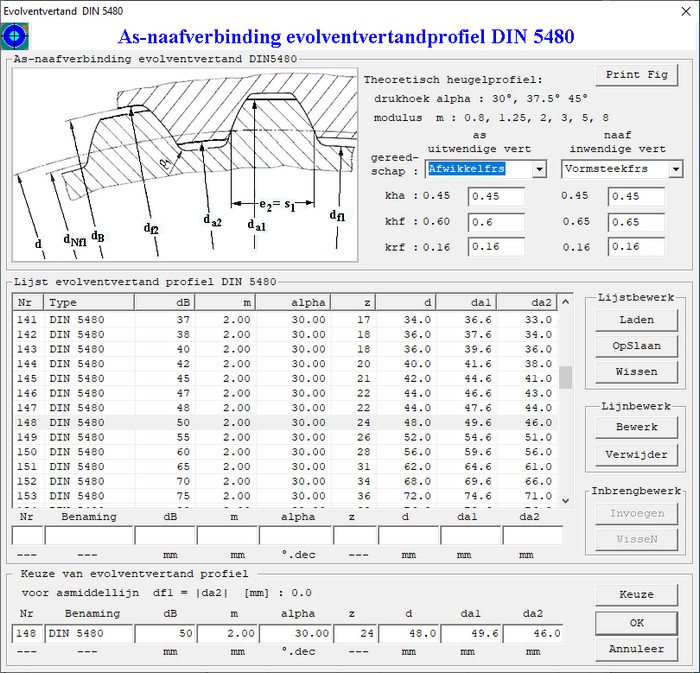Image resolution: width=700 pixels, height=673 pixels.
Task: Select list row number 142
Action: [x=285, y=335]
